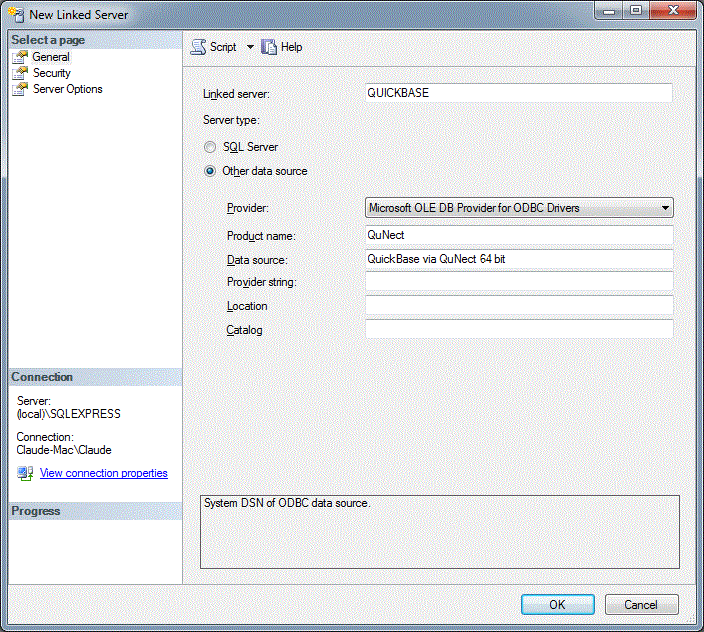Open the Provider dropdown list
704x632 pixels.
[x=519, y=208]
